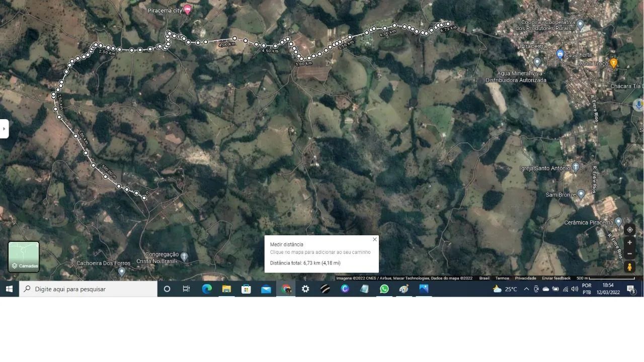Click the Cerâmica Piracema place pin

(x=618, y=221)
